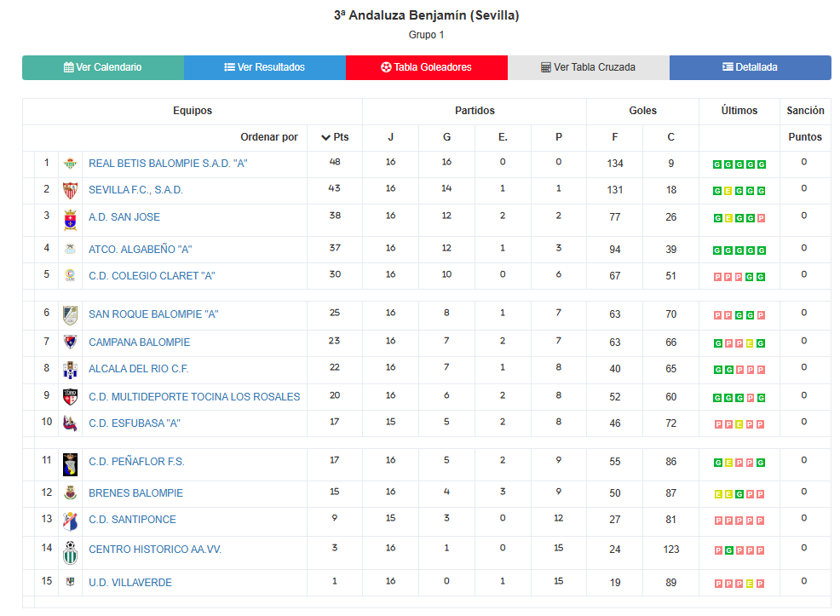Image resolution: width=840 pixels, height=616 pixels.
Task: Click the C.D. Colegio Claret crest icon
Action: pyautogui.click(x=70, y=275)
